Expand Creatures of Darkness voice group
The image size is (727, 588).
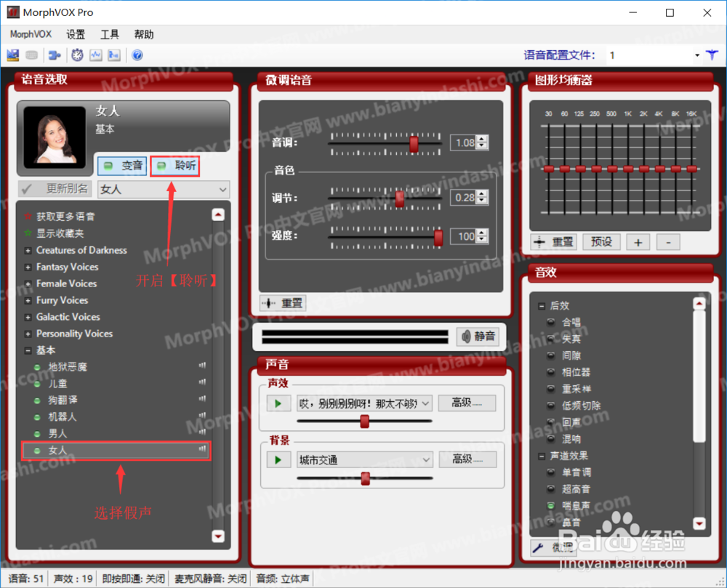[28, 251]
